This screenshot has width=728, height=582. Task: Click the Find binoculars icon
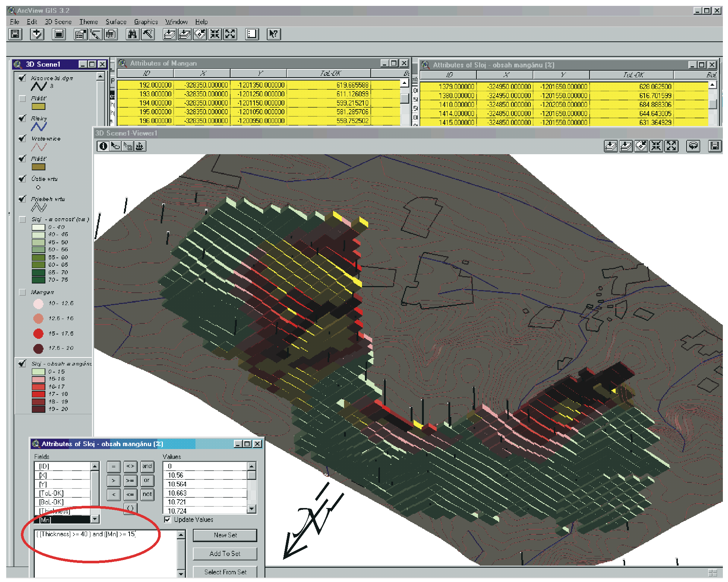(x=132, y=34)
